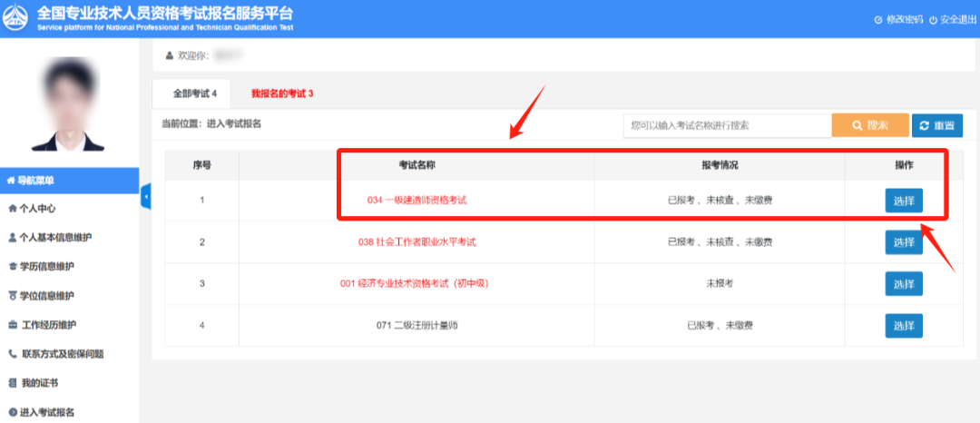Click the 修改密码 (change password) icon
The image size is (980, 423).
(877, 20)
